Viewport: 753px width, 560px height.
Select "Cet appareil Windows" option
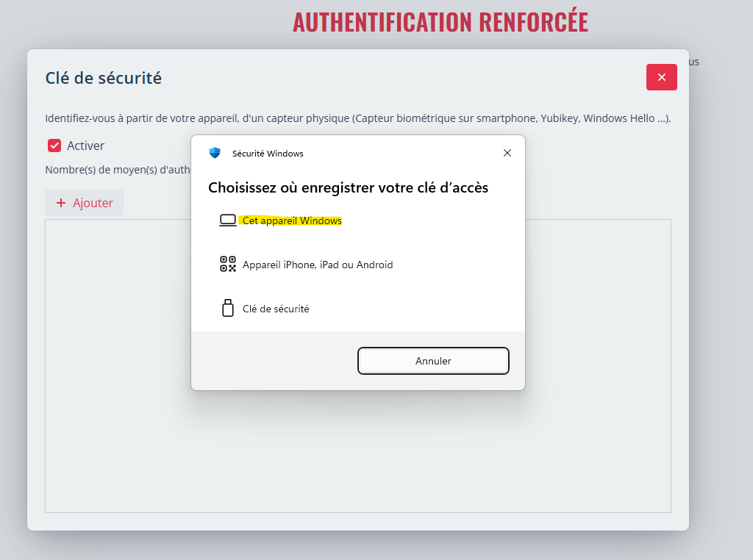point(292,220)
